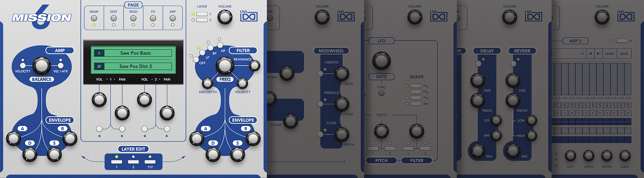Select layer 1 in the LAYER selector
Viewport: 644px width, 178px height.
pos(202,14)
